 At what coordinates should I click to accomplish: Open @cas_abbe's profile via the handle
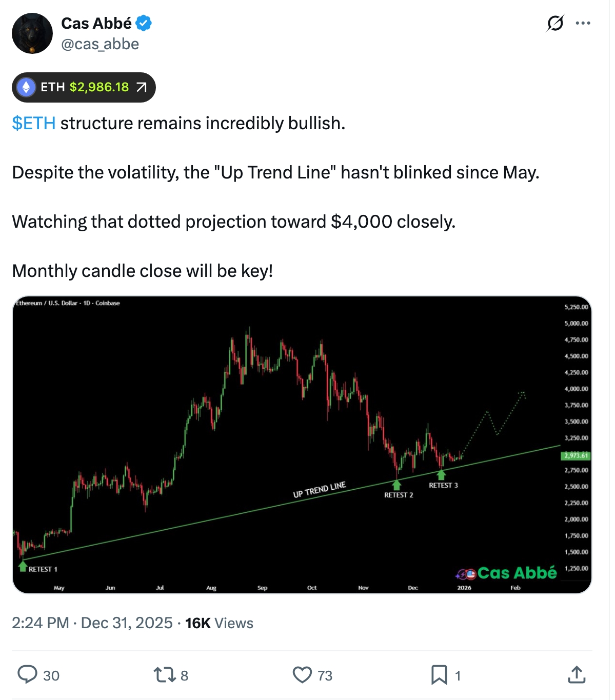[100, 45]
